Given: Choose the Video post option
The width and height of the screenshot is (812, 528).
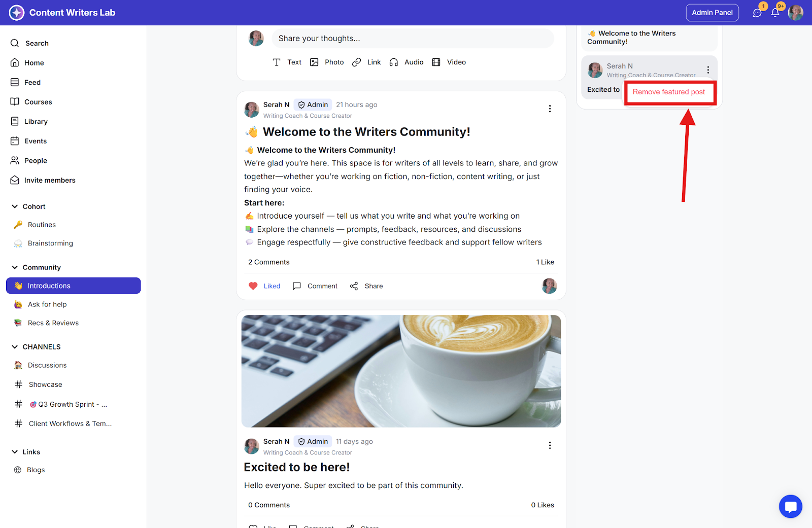Looking at the screenshot, I should pos(449,62).
